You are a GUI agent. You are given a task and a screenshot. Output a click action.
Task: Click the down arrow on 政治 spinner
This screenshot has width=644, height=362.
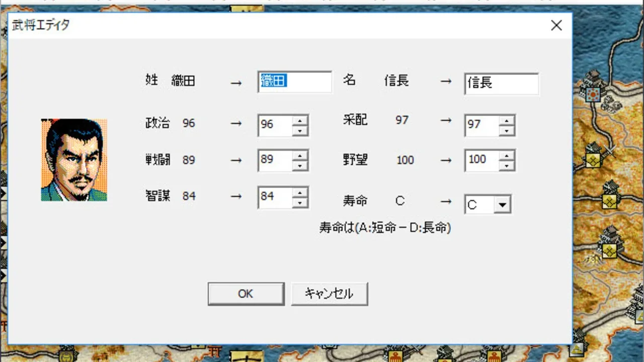click(300, 131)
